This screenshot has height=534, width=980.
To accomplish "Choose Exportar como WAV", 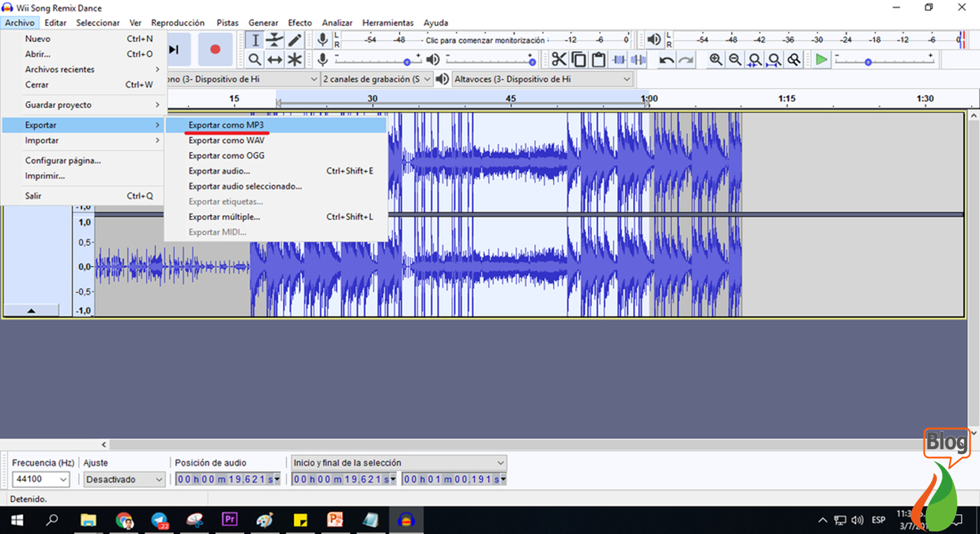I will pos(276,140).
